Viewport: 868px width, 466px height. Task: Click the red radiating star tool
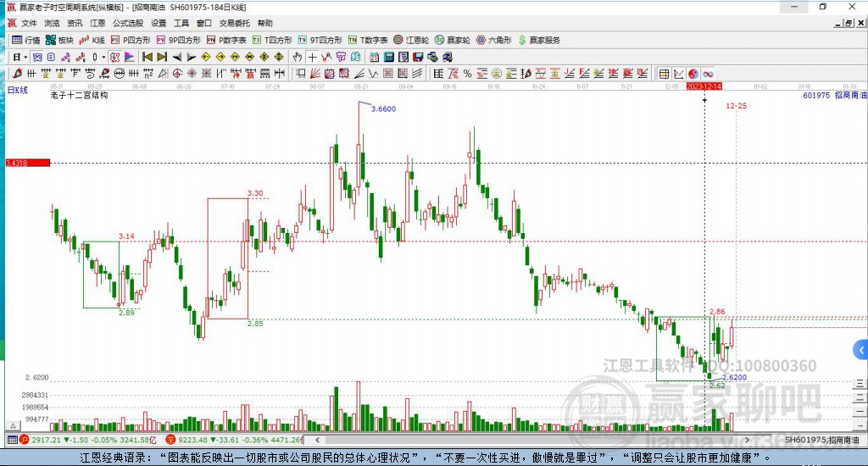(192, 74)
